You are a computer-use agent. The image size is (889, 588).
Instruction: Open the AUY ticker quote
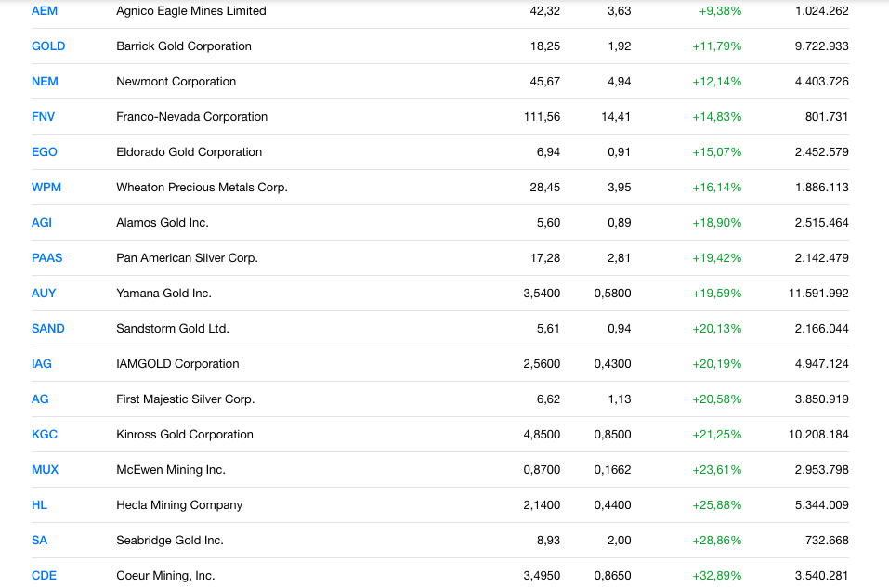click(x=44, y=294)
